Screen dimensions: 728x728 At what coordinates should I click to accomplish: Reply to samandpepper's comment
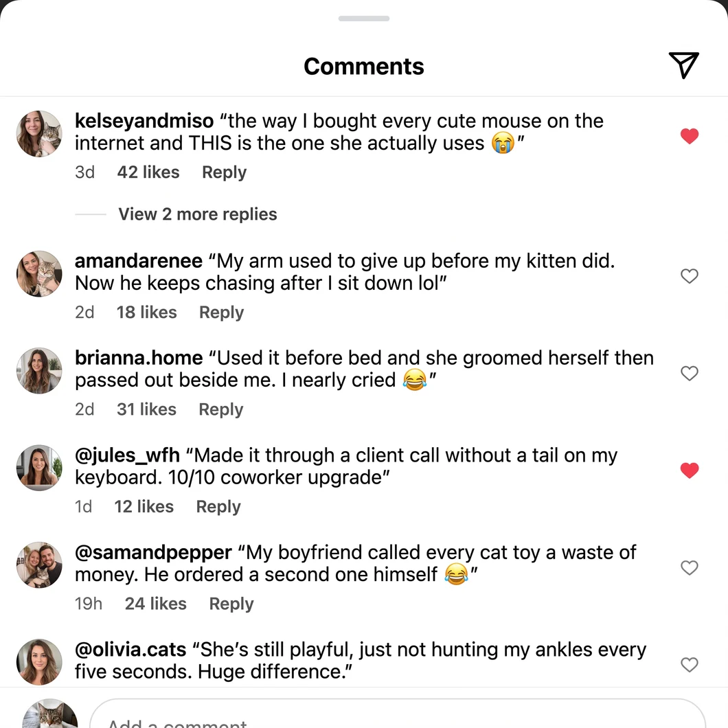(x=231, y=604)
